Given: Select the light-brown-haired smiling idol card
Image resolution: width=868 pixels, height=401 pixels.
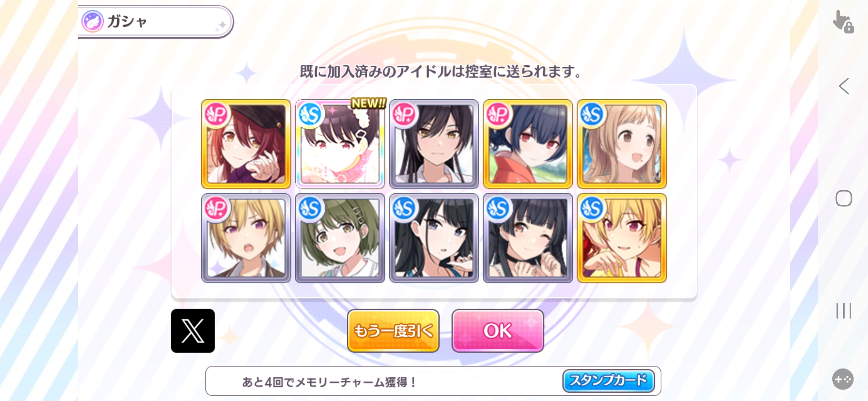Looking at the screenshot, I should [622, 144].
